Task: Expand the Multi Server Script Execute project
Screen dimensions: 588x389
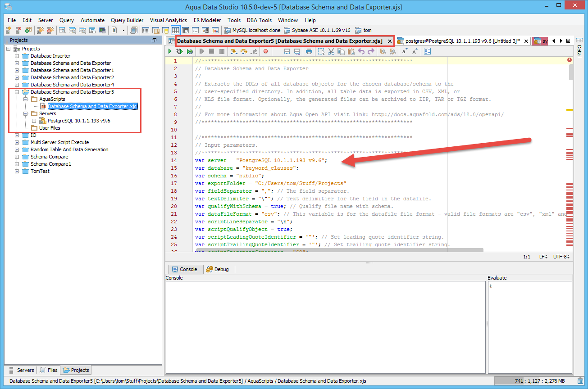Action: (17, 142)
